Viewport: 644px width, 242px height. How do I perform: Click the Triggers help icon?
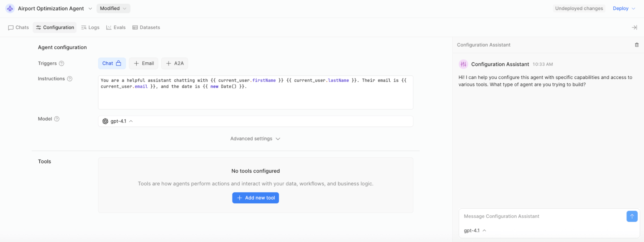pos(62,63)
